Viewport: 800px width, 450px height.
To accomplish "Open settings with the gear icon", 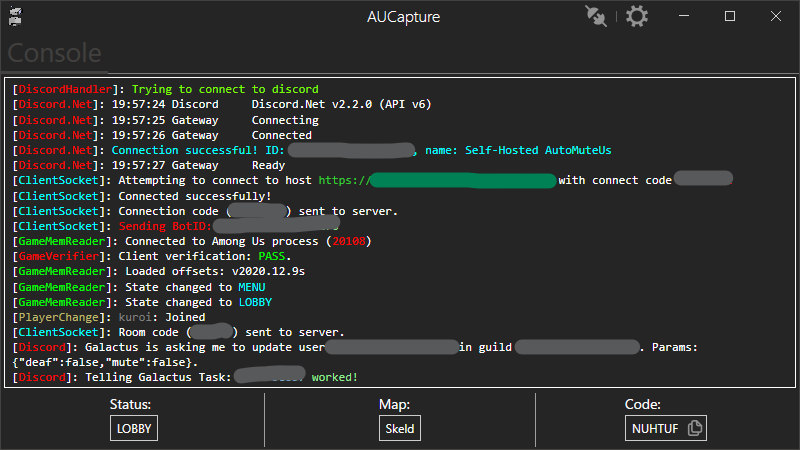I will click(637, 17).
